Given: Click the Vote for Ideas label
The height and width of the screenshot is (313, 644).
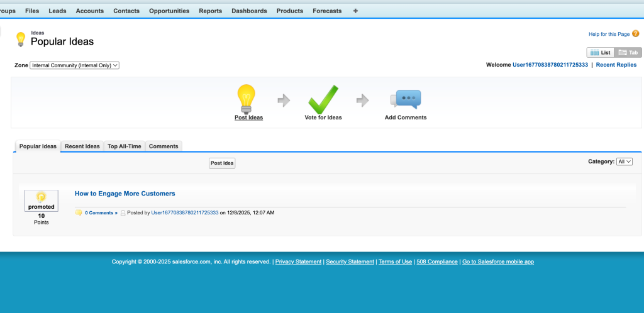Looking at the screenshot, I should (x=323, y=118).
